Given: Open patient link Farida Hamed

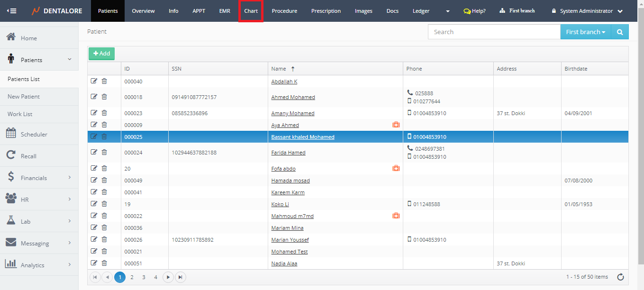Looking at the screenshot, I should 288,153.
